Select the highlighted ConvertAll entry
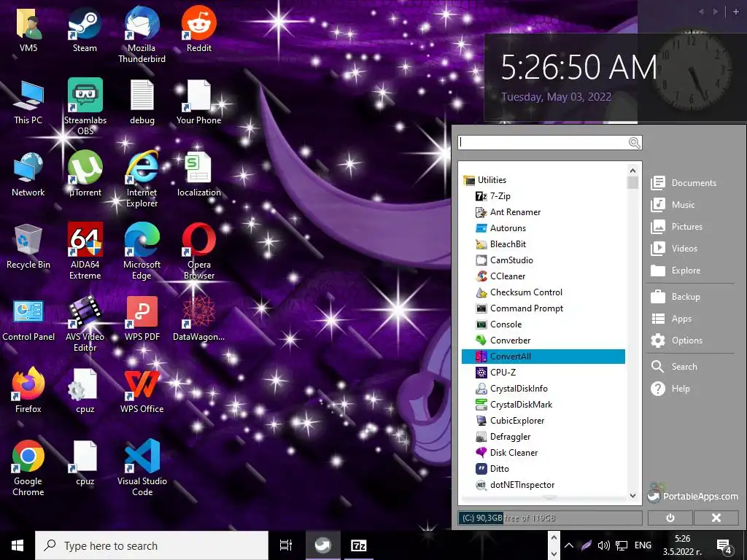 (543, 356)
